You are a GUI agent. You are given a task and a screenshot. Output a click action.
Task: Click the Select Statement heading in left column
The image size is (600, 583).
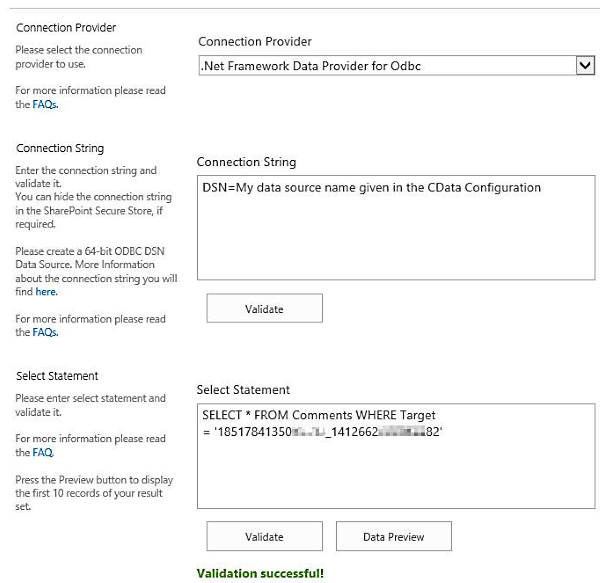tap(57, 376)
